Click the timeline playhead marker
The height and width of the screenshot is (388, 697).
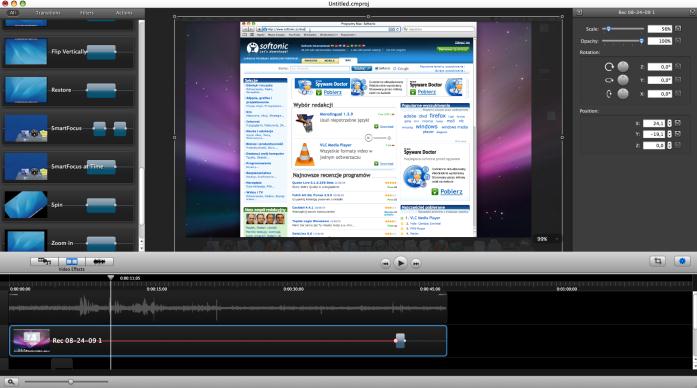click(111, 277)
